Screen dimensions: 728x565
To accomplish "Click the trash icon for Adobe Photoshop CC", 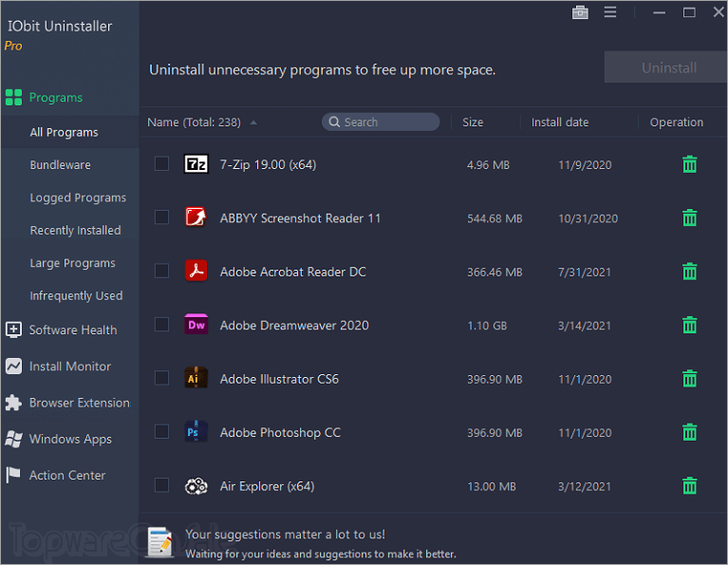I will coord(689,432).
